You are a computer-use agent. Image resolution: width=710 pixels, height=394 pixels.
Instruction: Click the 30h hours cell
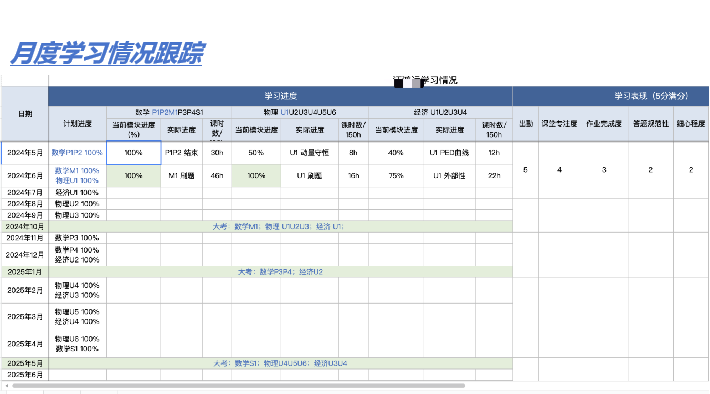pyautogui.click(x=217, y=153)
